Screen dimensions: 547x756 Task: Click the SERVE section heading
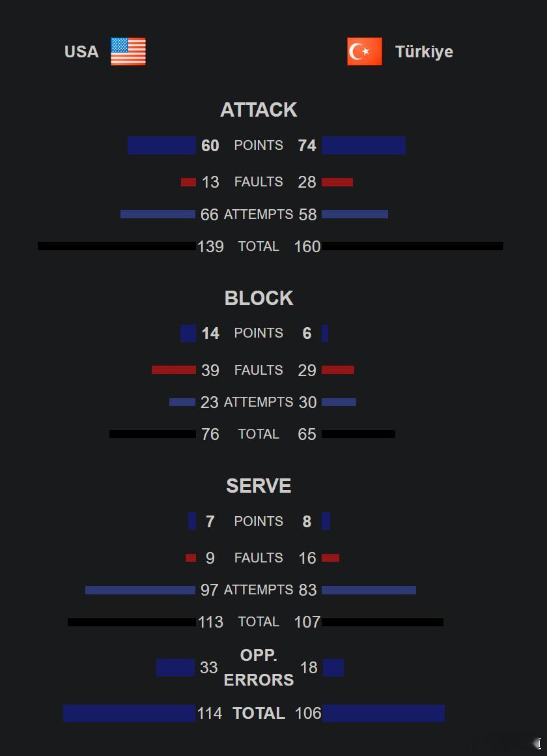(x=259, y=486)
